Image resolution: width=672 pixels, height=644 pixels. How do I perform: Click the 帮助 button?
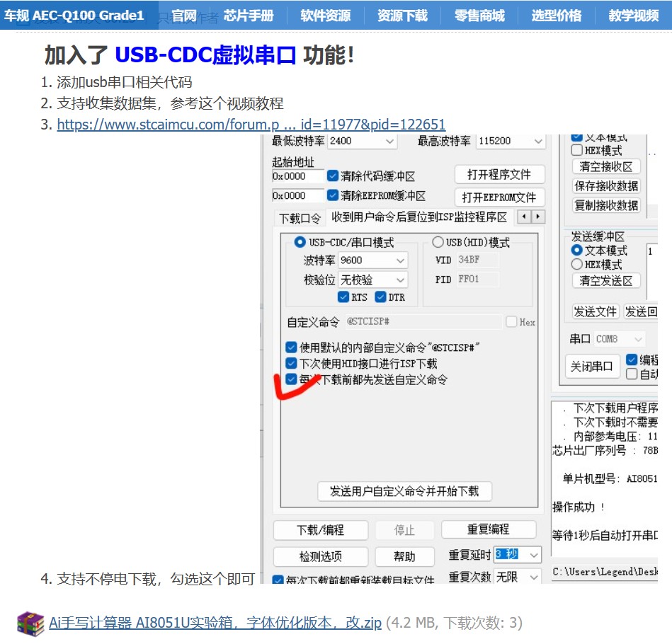(x=404, y=557)
